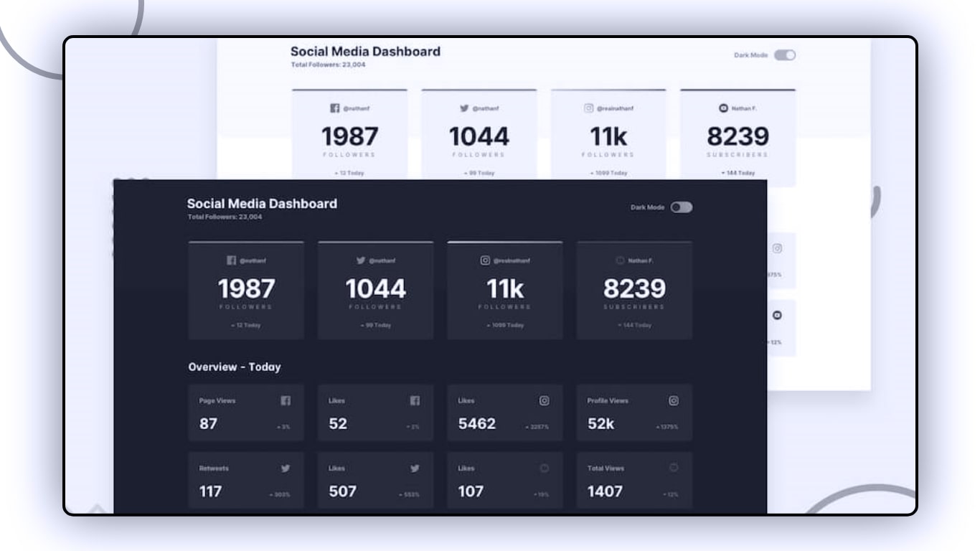Click the large '11k' number in the dark dashboard
This screenshot has height=551, width=980.
[x=505, y=288]
